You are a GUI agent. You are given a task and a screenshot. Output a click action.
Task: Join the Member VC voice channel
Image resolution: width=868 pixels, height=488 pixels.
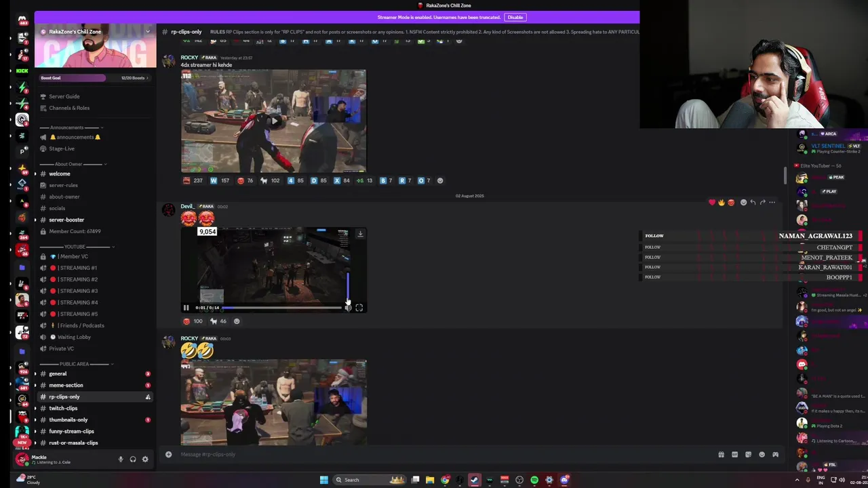point(73,256)
